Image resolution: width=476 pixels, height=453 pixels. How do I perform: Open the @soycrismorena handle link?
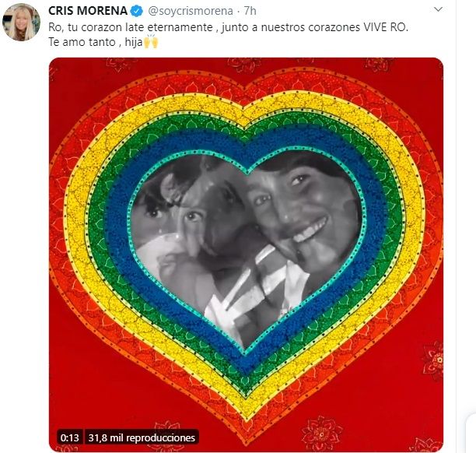point(191,11)
